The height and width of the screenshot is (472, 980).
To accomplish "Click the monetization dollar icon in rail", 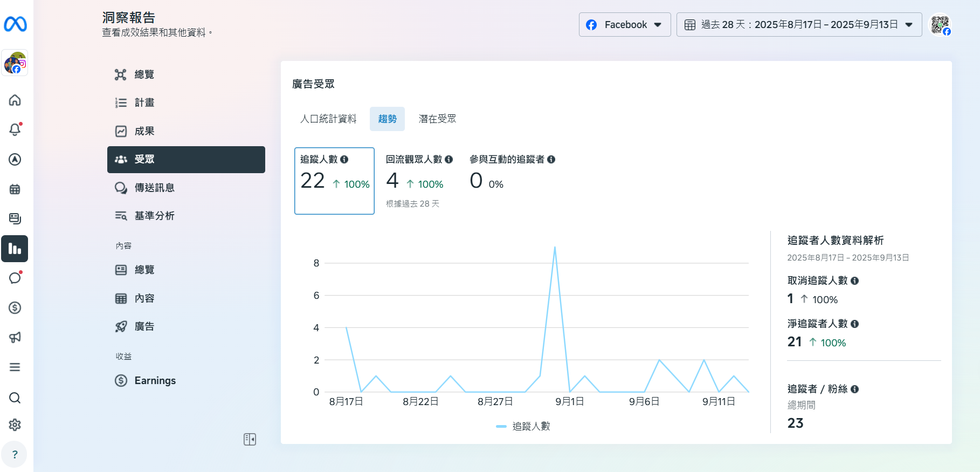I will click(x=15, y=307).
